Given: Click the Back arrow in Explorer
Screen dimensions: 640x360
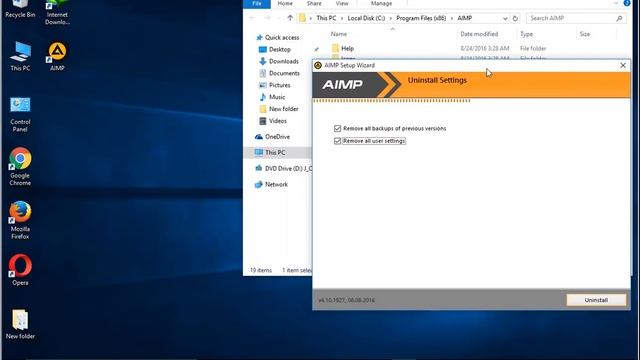Looking at the screenshot, I should [252, 18].
